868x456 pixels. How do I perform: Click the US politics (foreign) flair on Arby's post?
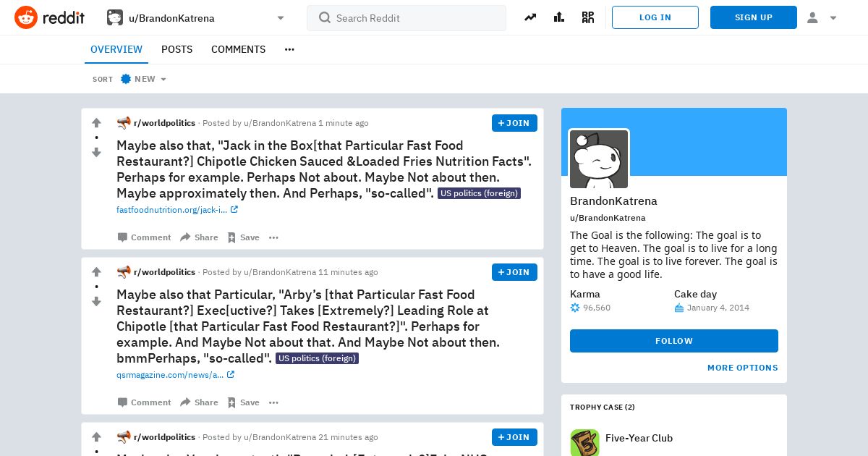point(318,358)
